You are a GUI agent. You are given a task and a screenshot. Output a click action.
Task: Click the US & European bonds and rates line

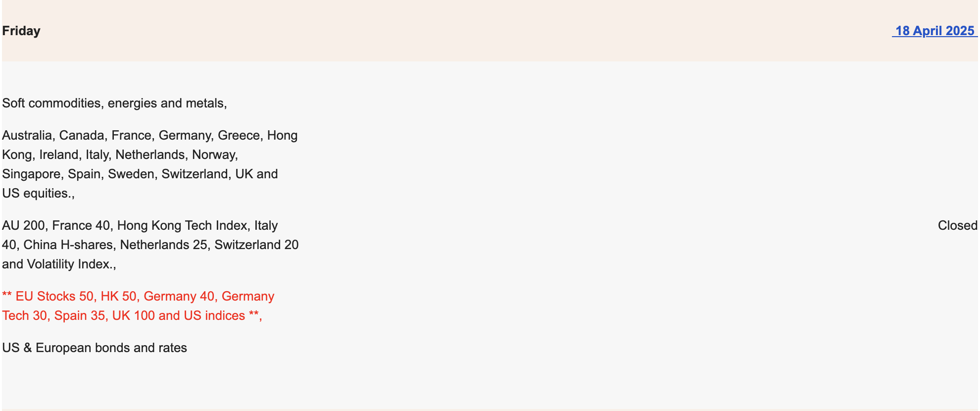tap(95, 348)
